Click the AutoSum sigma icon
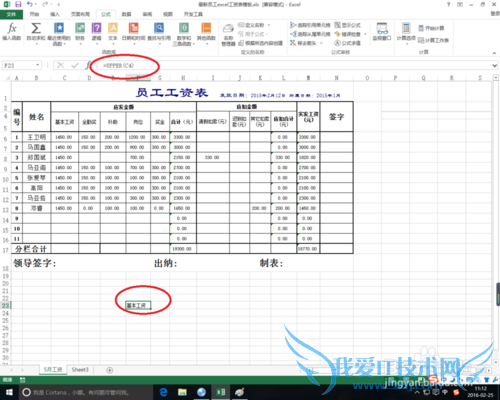This screenshot has height=400, width=500. click(36, 29)
